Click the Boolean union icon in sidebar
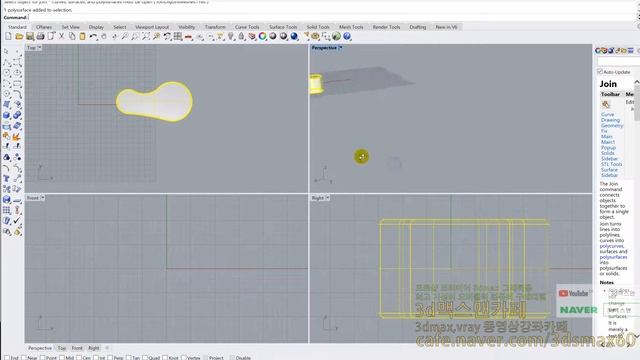Image resolution: width=640 pixels, height=360 pixels. 17,116
